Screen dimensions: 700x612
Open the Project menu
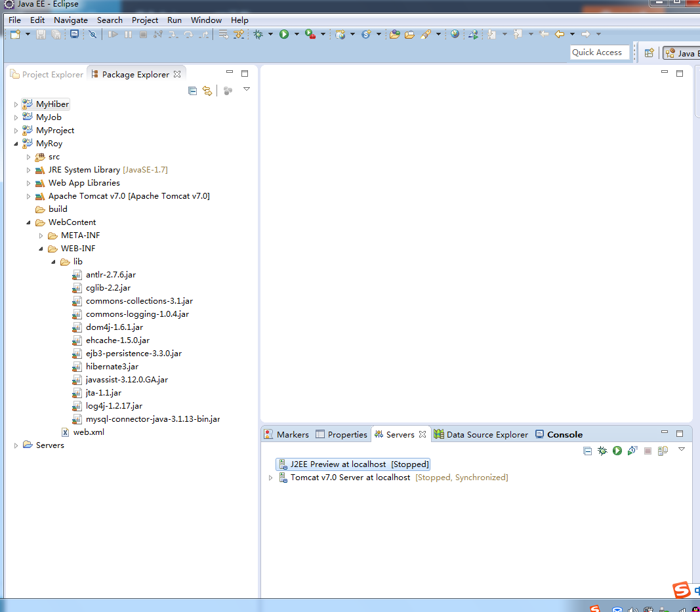click(x=144, y=20)
